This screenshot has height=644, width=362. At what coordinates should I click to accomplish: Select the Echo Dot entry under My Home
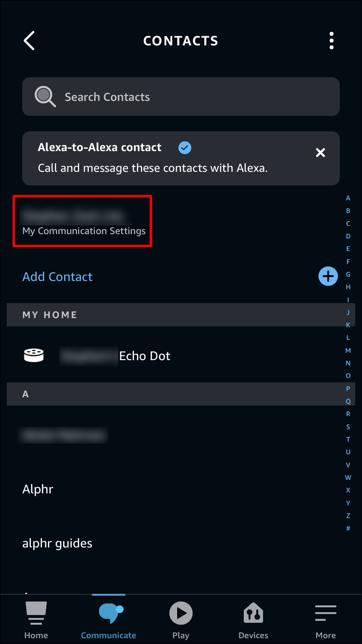pos(144,356)
